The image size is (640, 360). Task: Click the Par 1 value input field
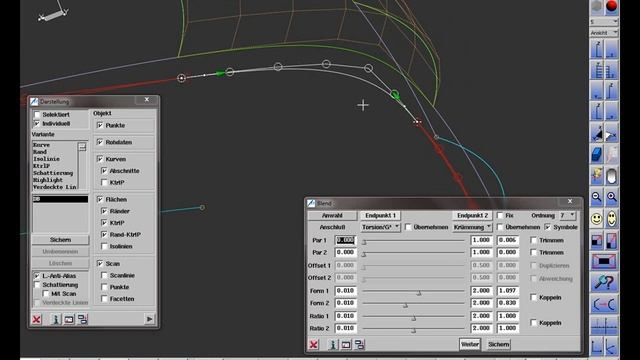pos(345,240)
